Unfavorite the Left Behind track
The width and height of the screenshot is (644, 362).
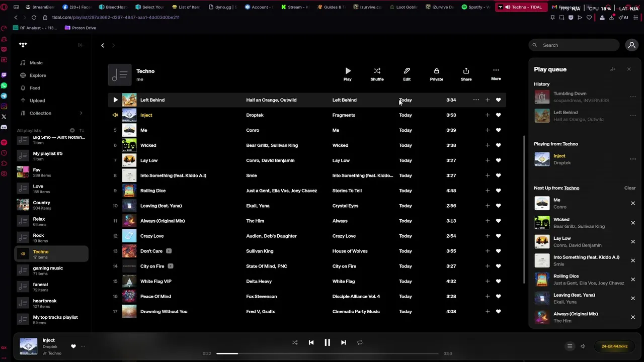coord(498,100)
